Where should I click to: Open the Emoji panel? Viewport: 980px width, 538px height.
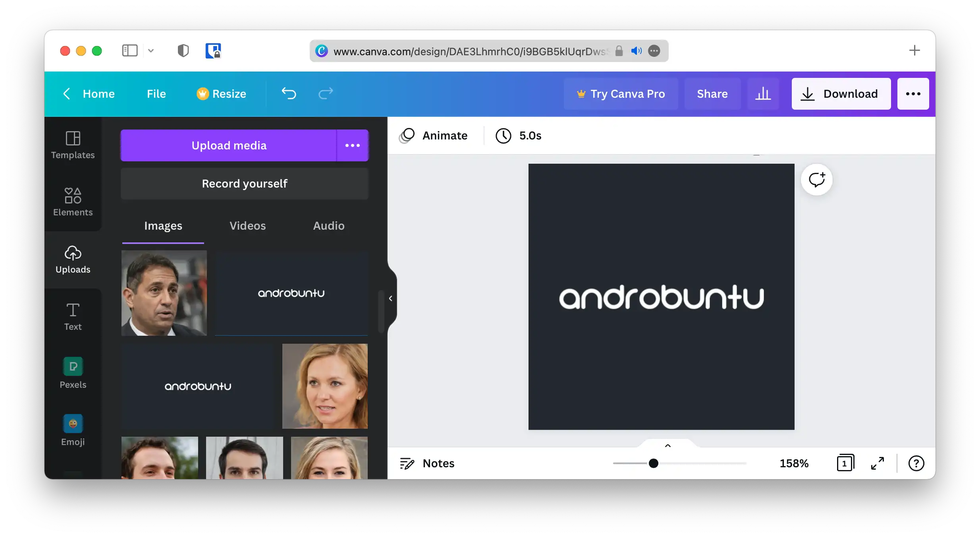tap(73, 430)
